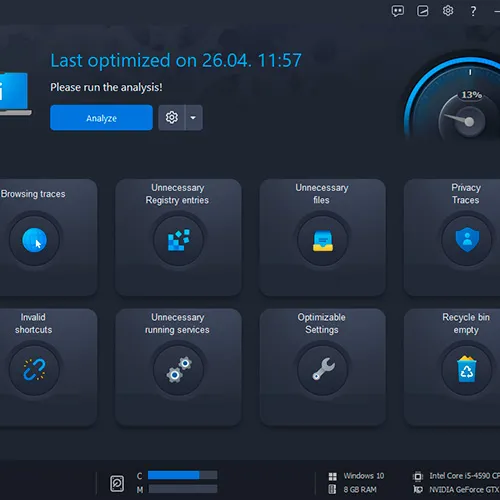
Task: Open Browsing traces globe icon
Action: click(x=34, y=240)
